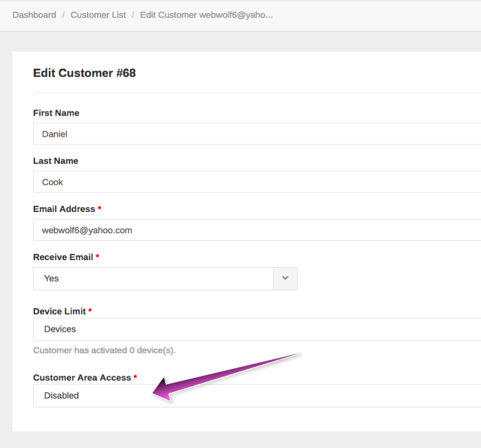Open the Receive Email select showing Yes
The image size is (481, 448).
click(x=165, y=278)
